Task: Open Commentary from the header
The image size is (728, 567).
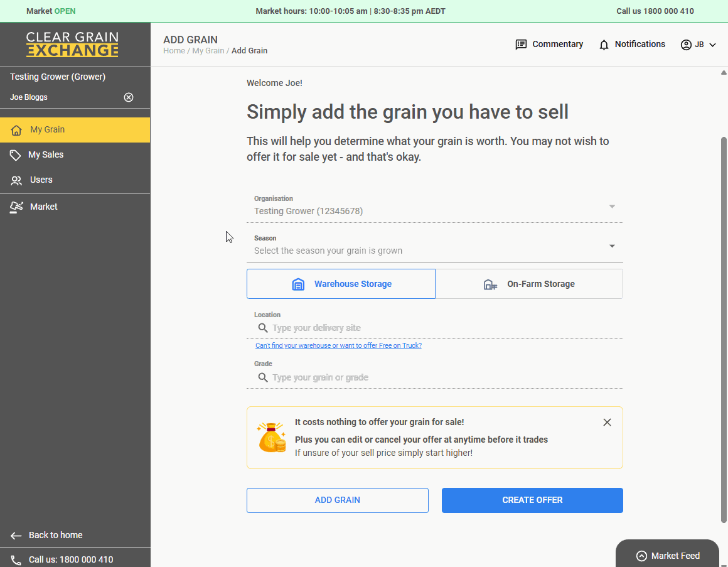Action: 549,45
